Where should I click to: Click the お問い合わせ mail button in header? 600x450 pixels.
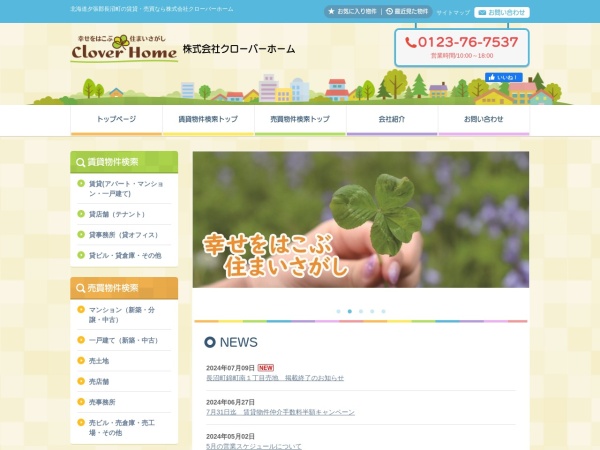click(502, 12)
